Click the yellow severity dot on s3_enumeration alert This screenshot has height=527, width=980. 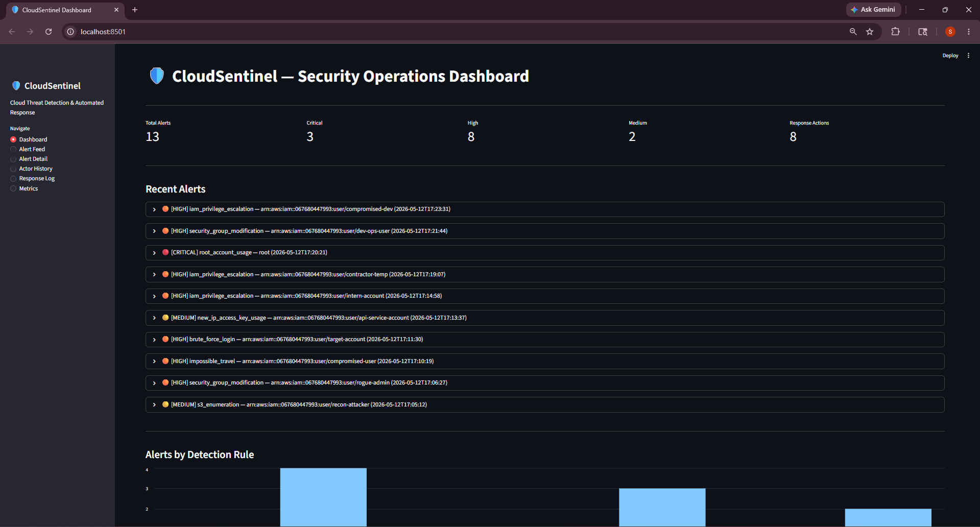(165, 404)
